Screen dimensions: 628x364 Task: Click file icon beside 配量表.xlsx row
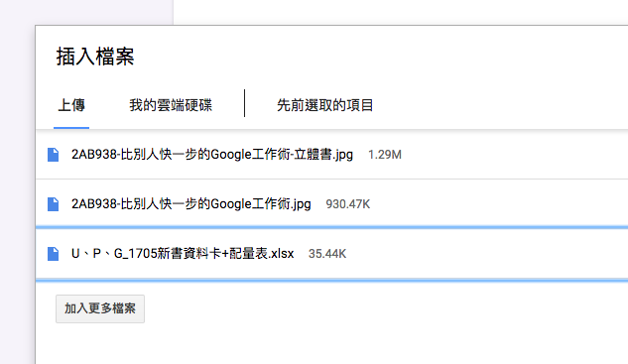pos(53,254)
